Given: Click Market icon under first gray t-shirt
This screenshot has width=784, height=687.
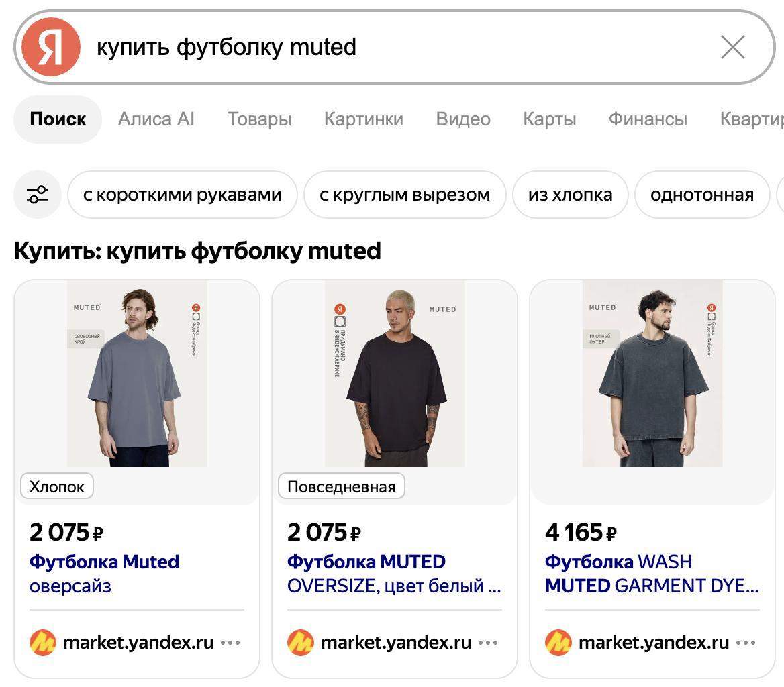Looking at the screenshot, I should click(43, 643).
